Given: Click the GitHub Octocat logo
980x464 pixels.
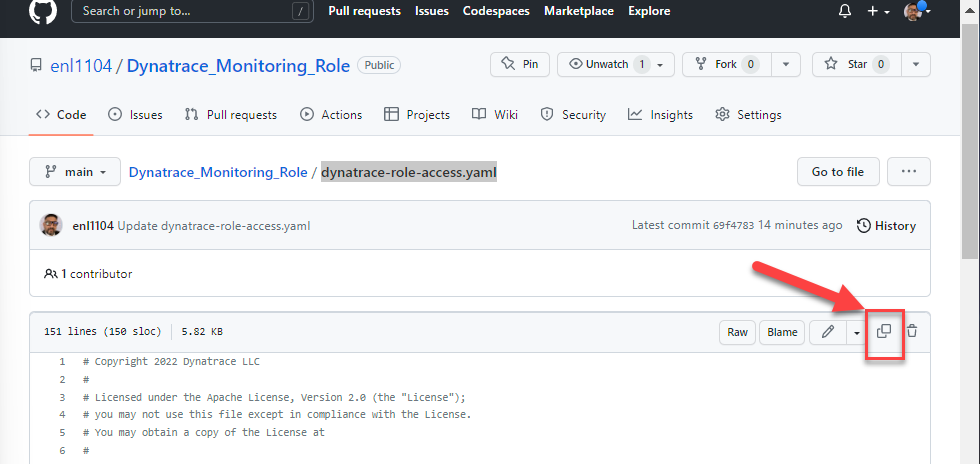Looking at the screenshot, I should [43, 11].
